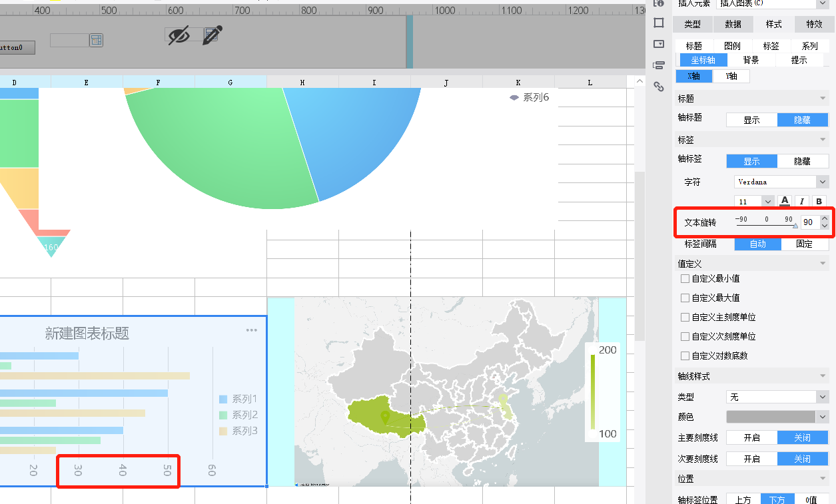The height and width of the screenshot is (504, 836).
Task: Open the 提示 style sub-tab
Action: tap(799, 60)
